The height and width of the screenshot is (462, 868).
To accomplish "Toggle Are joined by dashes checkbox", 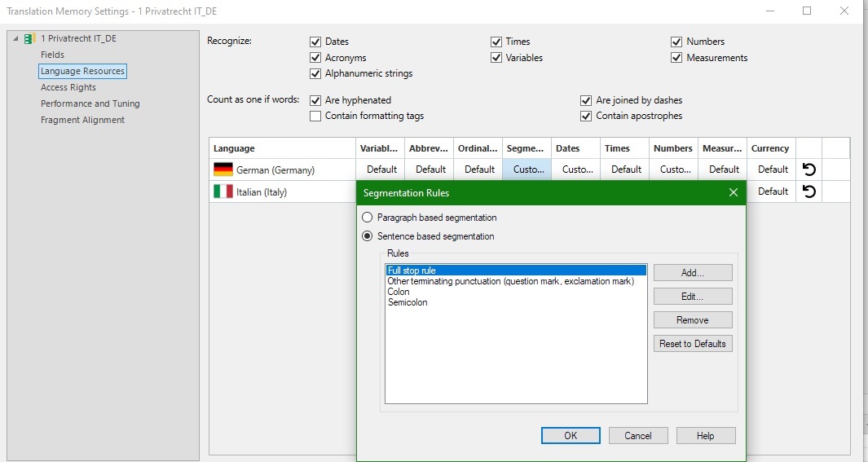I will pyautogui.click(x=586, y=100).
